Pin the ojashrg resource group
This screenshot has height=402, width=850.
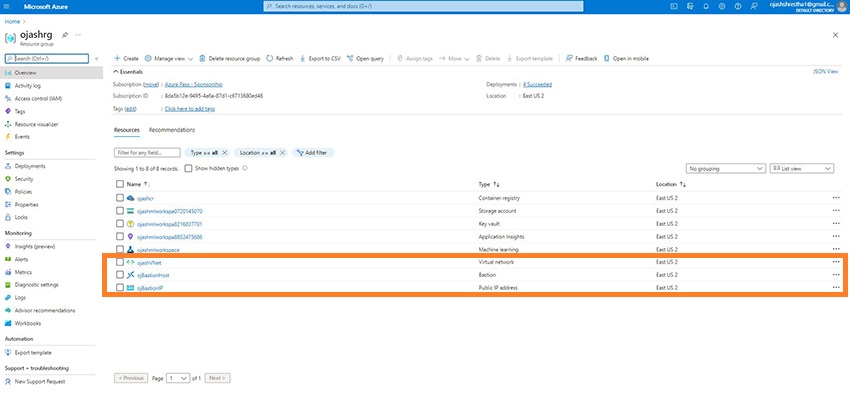tap(65, 35)
